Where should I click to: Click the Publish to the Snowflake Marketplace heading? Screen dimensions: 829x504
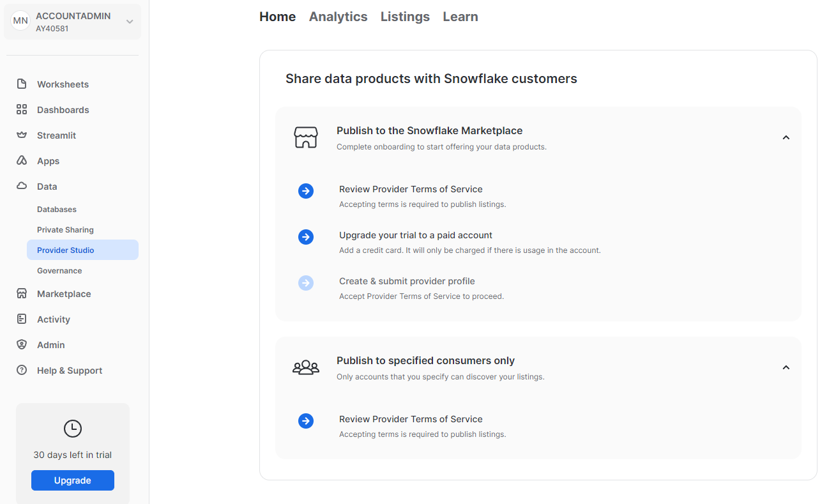tap(430, 130)
